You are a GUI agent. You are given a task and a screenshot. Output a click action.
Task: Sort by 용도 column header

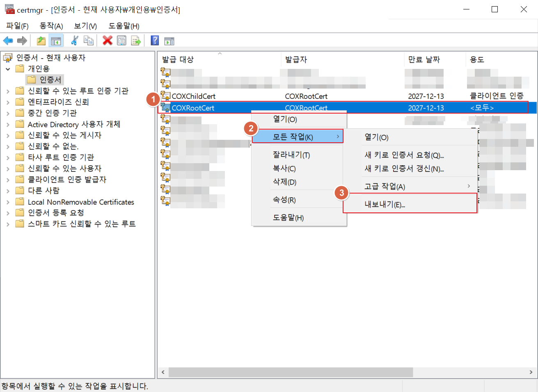click(501, 59)
